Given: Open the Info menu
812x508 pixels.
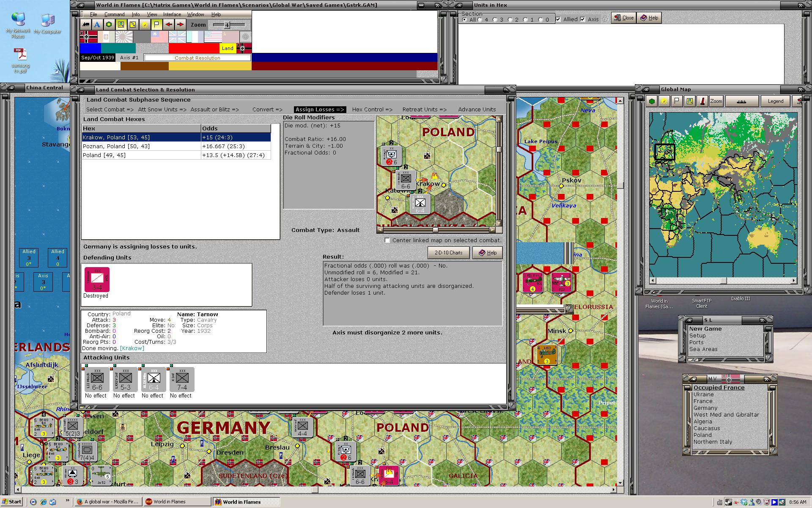Looking at the screenshot, I should [x=135, y=14].
